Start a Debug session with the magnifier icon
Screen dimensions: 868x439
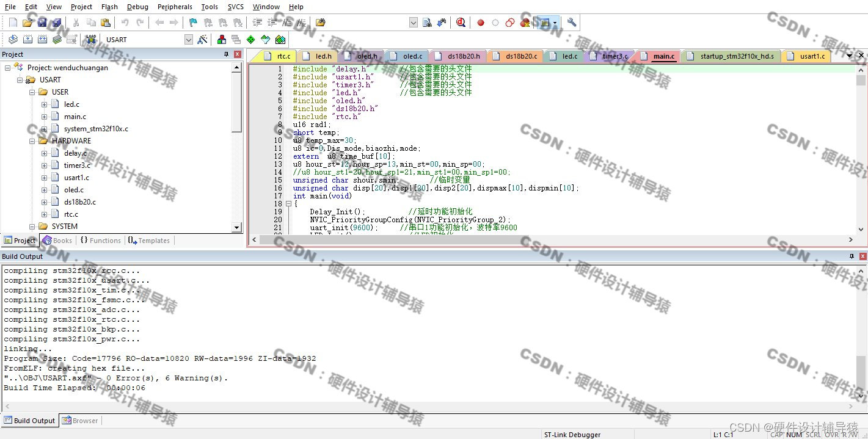click(x=461, y=23)
